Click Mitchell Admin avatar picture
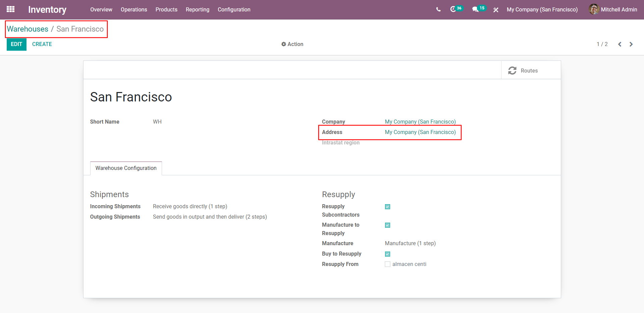This screenshot has height=313, width=644. click(594, 9)
